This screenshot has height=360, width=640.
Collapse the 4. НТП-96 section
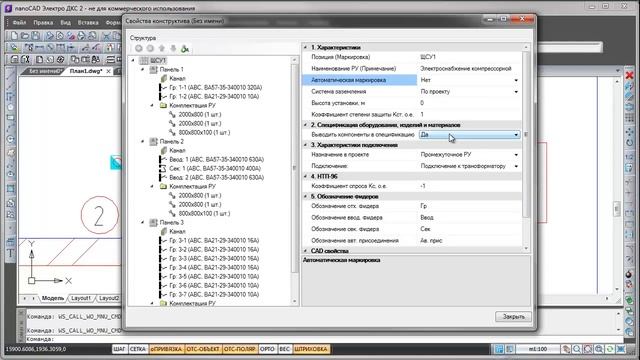[305, 176]
